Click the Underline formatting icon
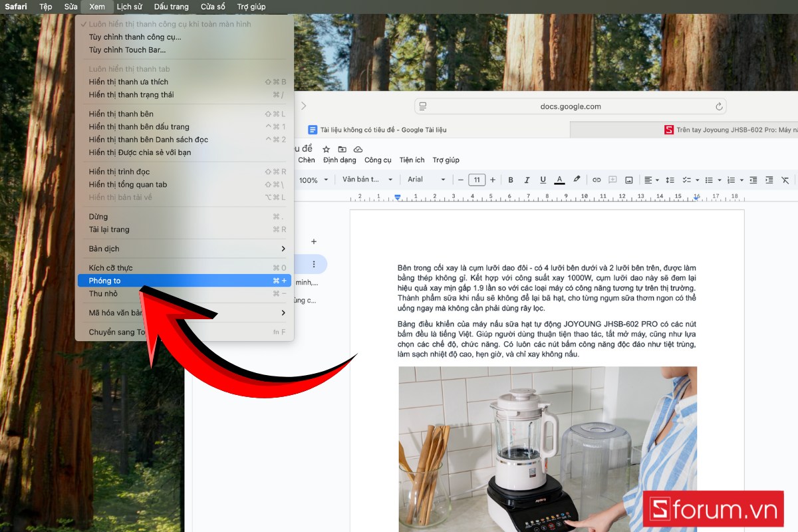This screenshot has width=798, height=532. pyautogui.click(x=543, y=180)
